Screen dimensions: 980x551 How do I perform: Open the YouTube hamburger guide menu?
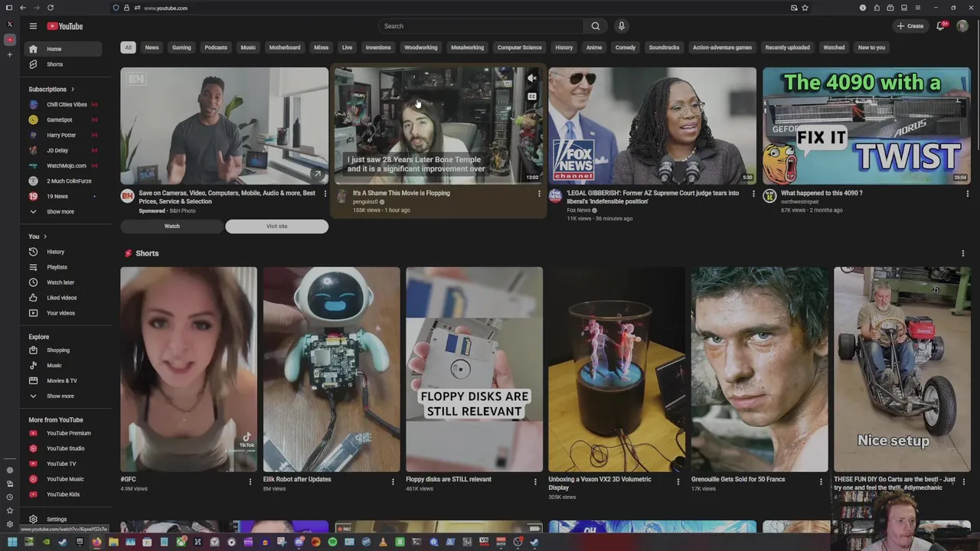(33, 26)
